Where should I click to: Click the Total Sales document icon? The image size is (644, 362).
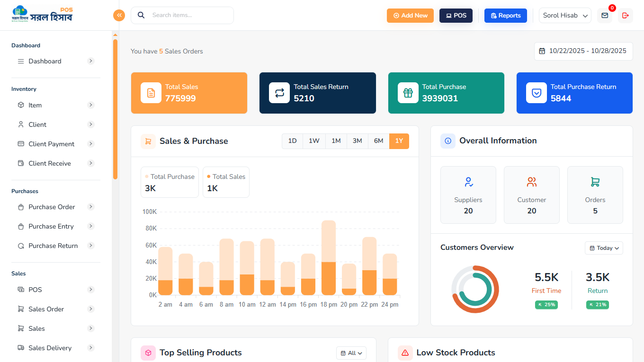151,93
